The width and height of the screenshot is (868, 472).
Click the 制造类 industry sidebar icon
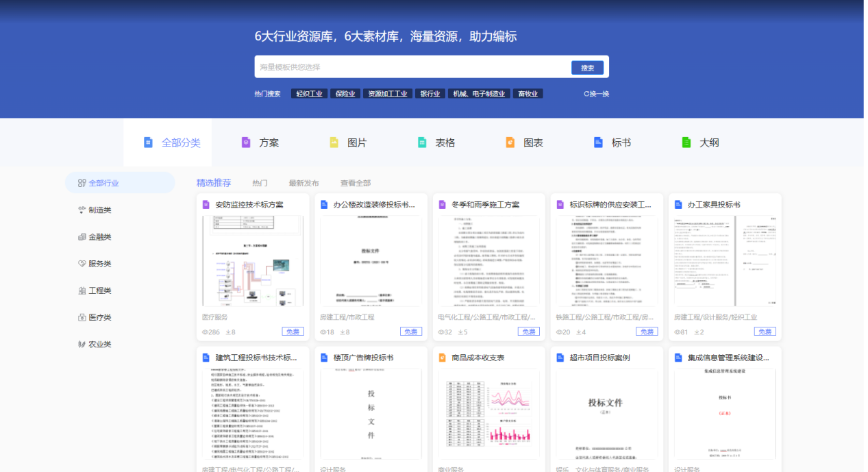click(x=82, y=210)
